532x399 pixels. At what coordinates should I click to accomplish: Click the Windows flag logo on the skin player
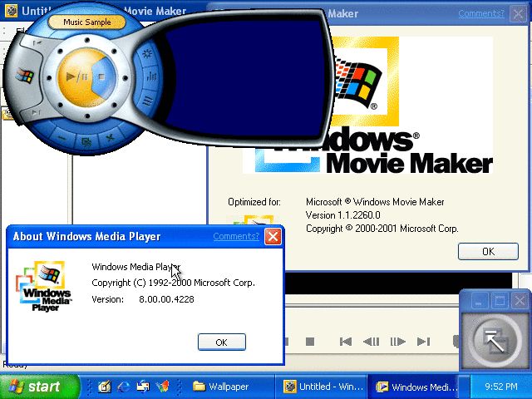click(25, 76)
